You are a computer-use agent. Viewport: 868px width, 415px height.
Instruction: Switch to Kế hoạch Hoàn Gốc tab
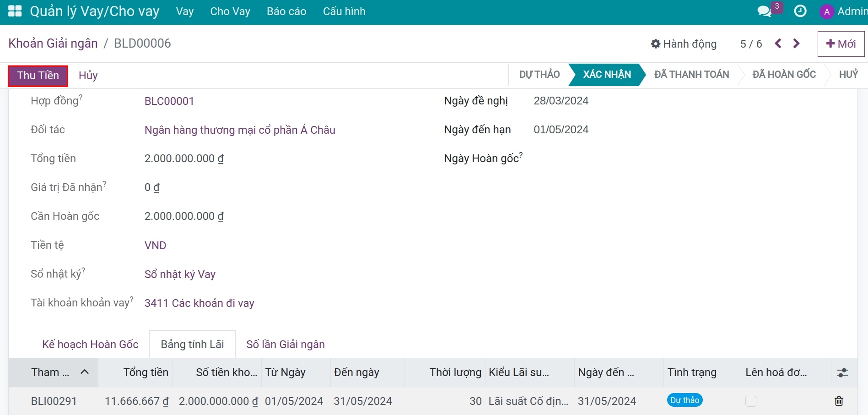[x=90, y=344]
